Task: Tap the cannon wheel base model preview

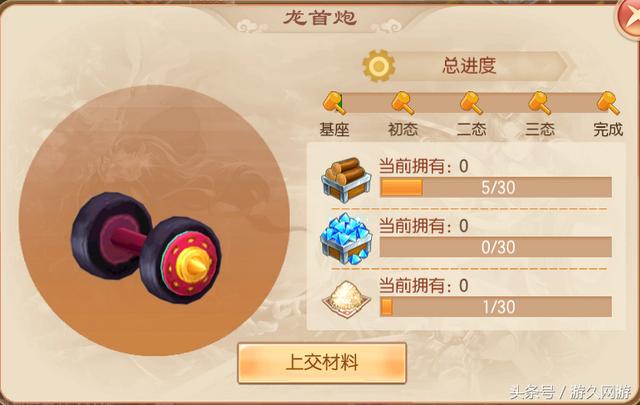Action: tap(147, 248)
